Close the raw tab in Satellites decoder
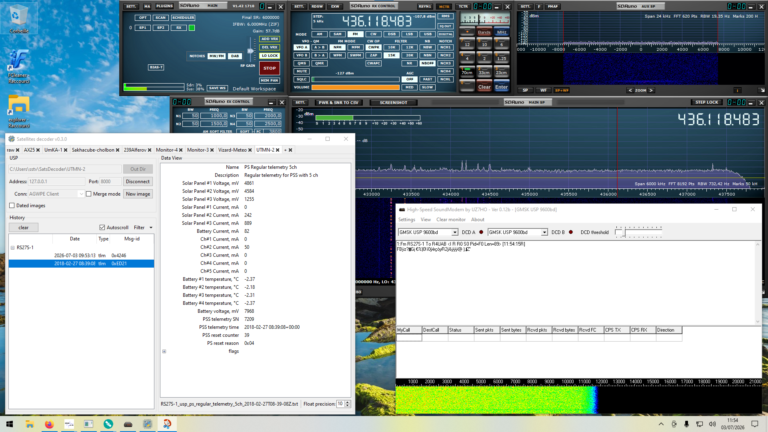 18,150
